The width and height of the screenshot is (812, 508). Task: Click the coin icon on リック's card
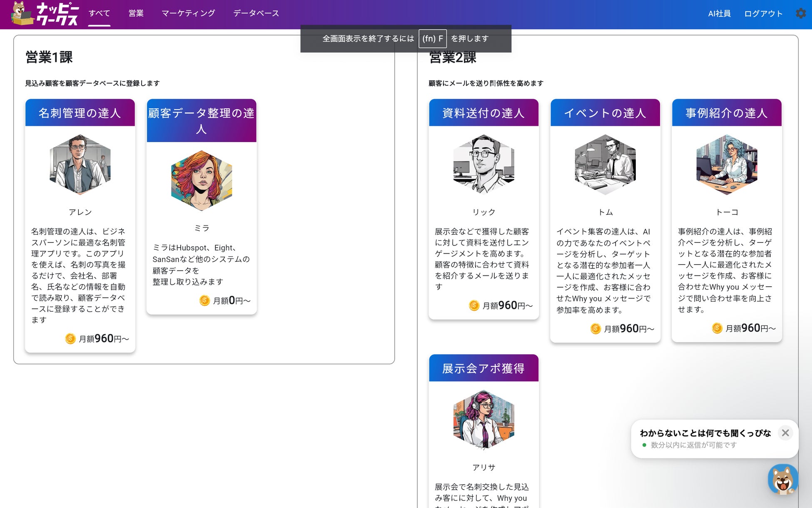474,305
